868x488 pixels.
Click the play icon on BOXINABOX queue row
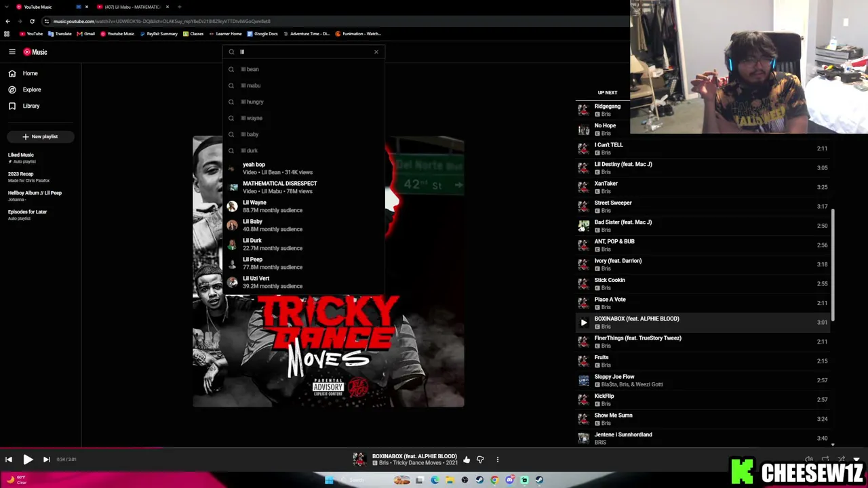coord(583,323)
